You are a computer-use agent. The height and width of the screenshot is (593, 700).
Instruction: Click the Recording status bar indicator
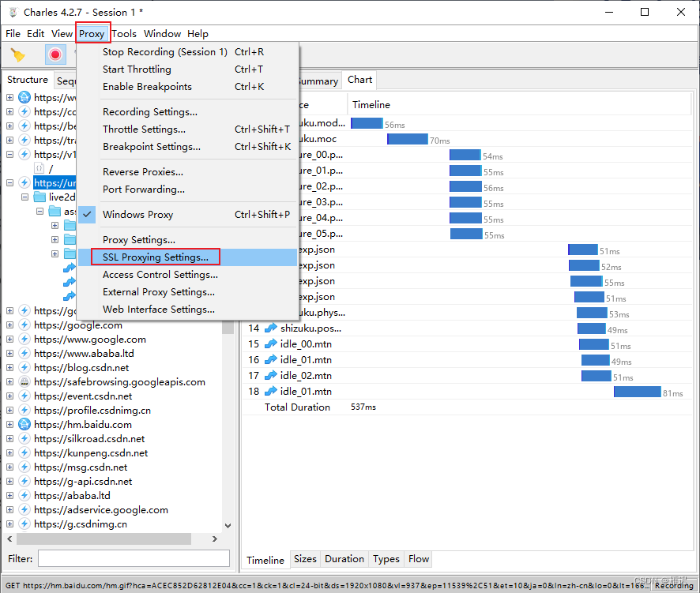[674, 585]
